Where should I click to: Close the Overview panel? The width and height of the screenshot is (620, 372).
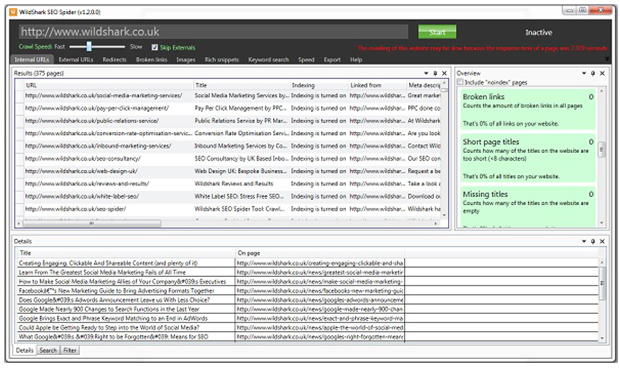tap(602, 73)
